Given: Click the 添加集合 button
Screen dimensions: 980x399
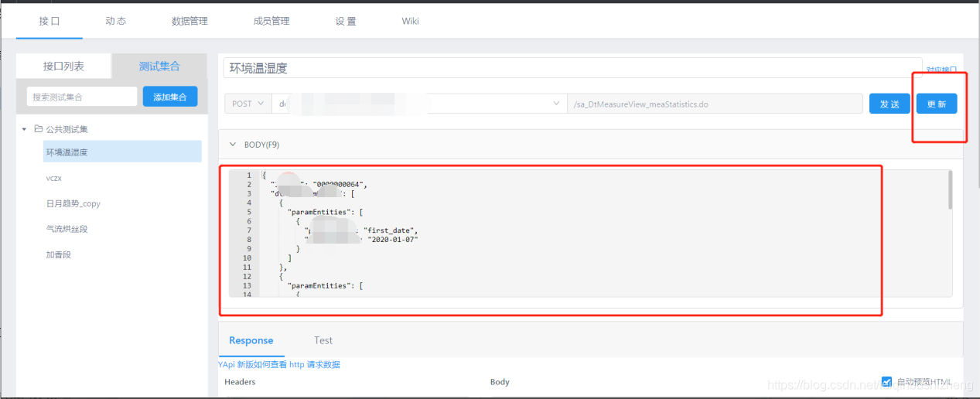Looking at the screenshot, I should [170, 97].
